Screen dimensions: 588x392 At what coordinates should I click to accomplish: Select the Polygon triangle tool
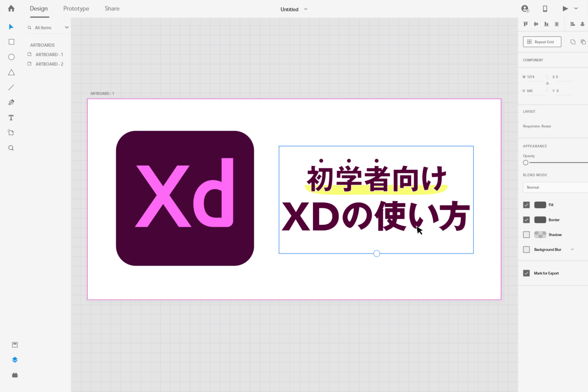pos(11,72)
